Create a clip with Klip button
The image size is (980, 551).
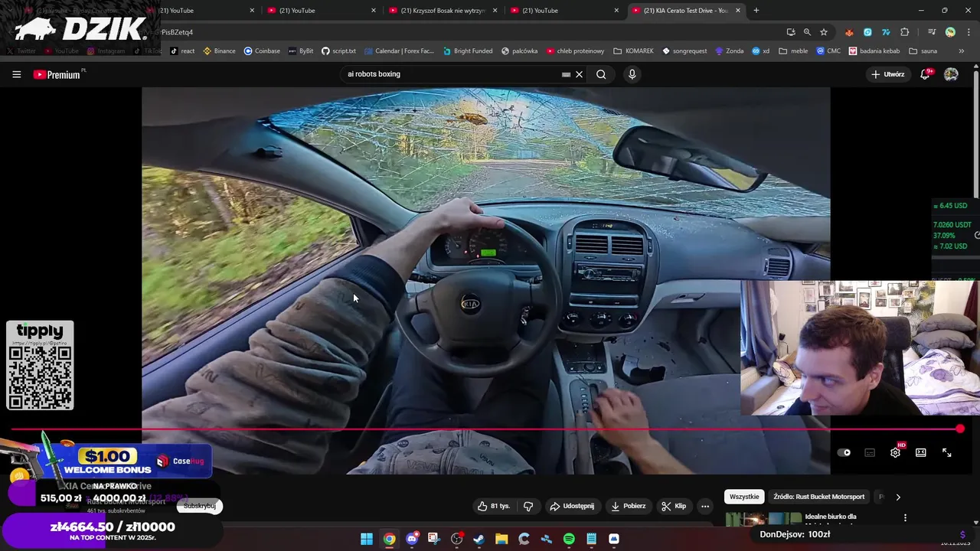(674, 506)
